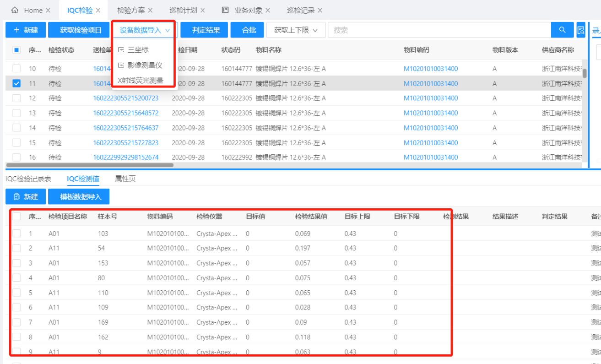This screenshot has width=601, height=364.
Task: Open material code link M10201010031400 in row 12
Action: click(x=431, y=98)
